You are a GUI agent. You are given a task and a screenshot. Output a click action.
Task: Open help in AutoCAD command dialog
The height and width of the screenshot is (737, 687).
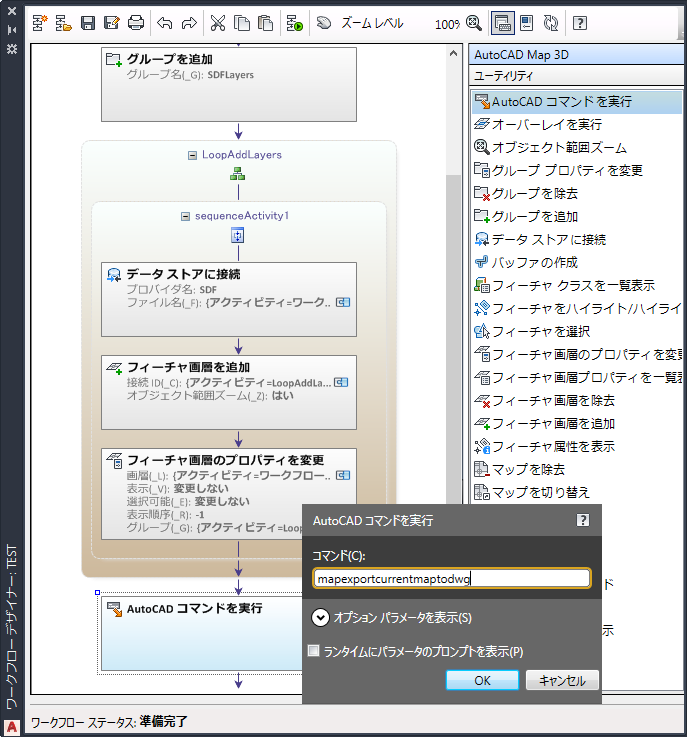pyautogui.click(x=583, y=520)
